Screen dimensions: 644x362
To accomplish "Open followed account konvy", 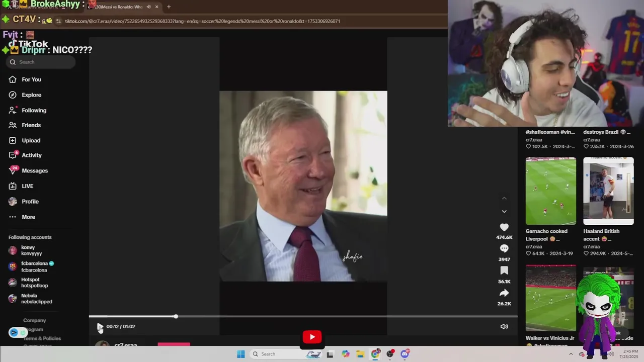I will pos(31,250).
